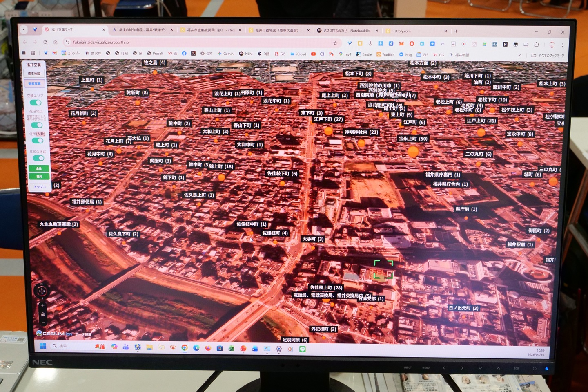Image resolution: width=588 pixels, height=392 pixels.
Task: Open File Explorer from the taskbar
Action: [149, 347]
